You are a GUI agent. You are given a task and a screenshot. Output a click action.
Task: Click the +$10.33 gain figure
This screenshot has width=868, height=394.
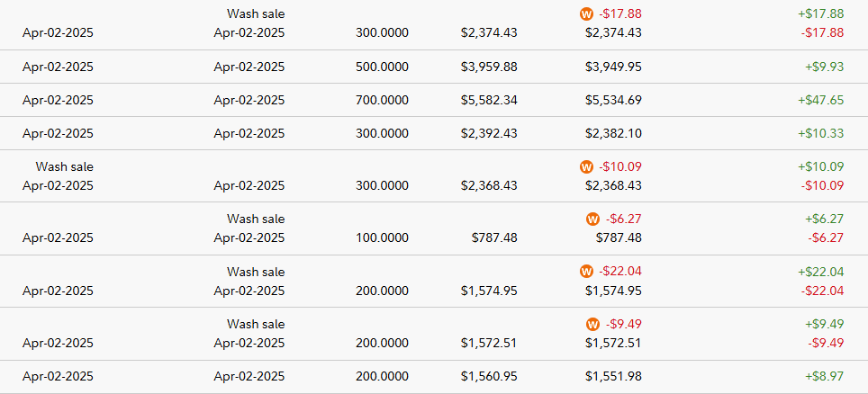click(x=820, y=133)
